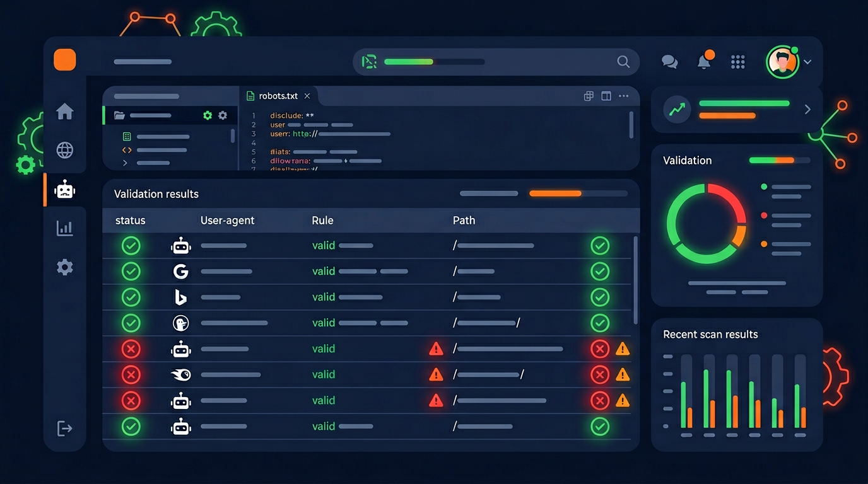Click the red error status on the fifth row
The height and width of the screenshot is (484, 868).
[131, 349]
